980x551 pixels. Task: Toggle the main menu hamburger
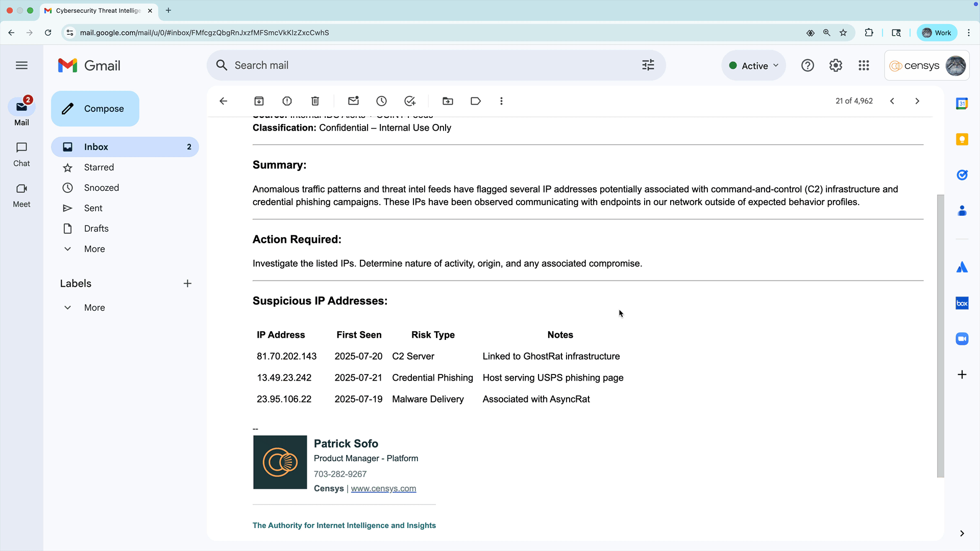21,65
